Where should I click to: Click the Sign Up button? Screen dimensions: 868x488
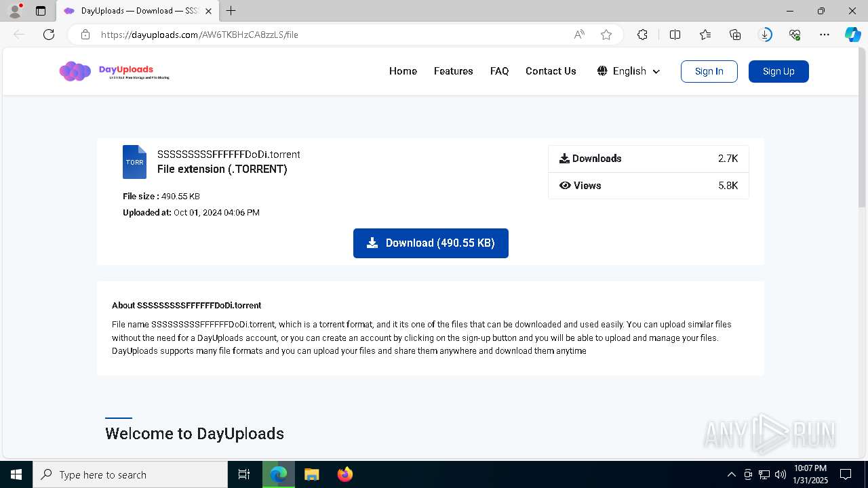[778, 71]
